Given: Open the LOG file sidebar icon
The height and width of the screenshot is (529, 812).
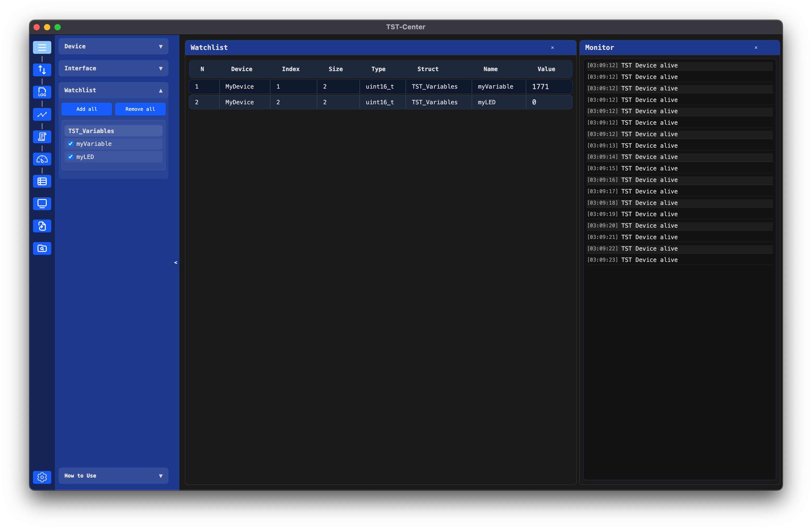Looking at the screenshot, I should click(x=42, y=92).
